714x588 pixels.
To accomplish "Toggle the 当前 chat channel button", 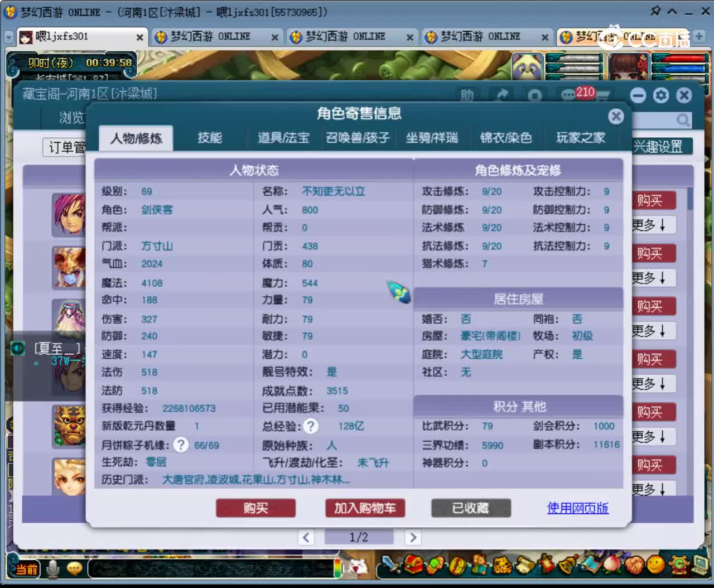I will click(x=26, y=569).
